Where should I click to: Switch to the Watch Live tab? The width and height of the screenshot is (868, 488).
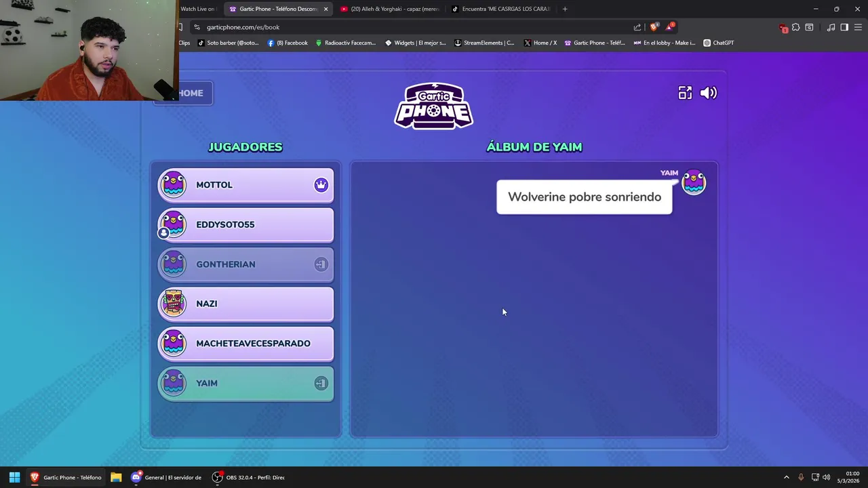[197, 9]
